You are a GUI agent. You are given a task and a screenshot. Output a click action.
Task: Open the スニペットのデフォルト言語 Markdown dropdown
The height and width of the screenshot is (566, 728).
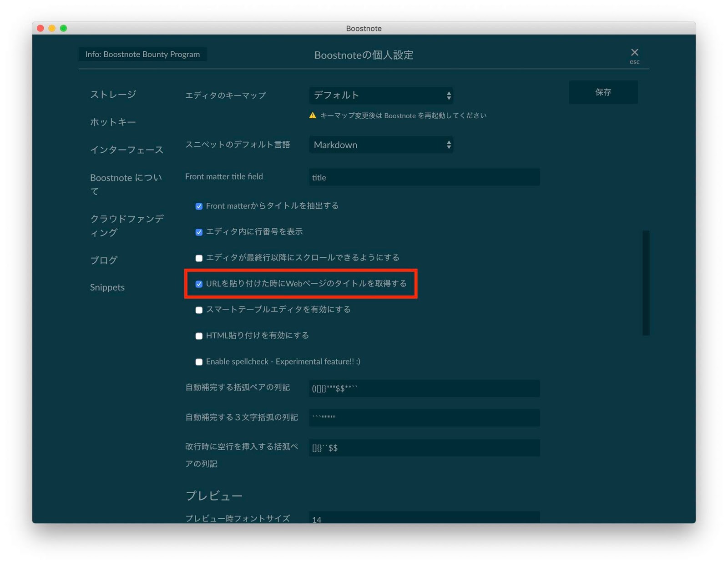(381, 145)
